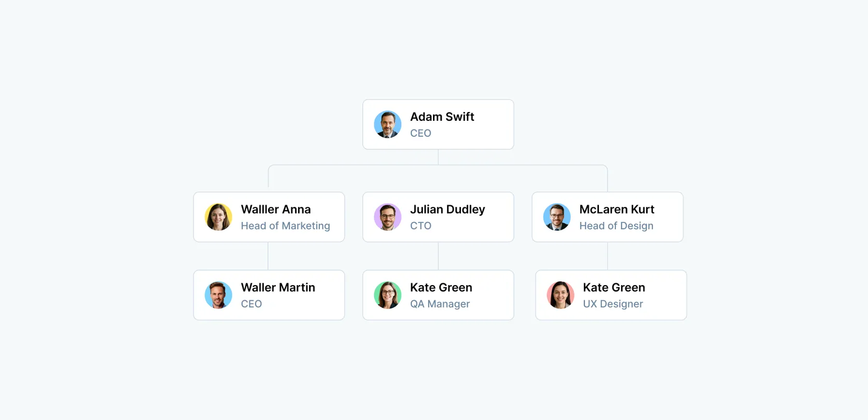Screen dimensions: 868x420
Task: Click the Waller Martin name text
Action: pyautogui.click(x=278, y=288)
